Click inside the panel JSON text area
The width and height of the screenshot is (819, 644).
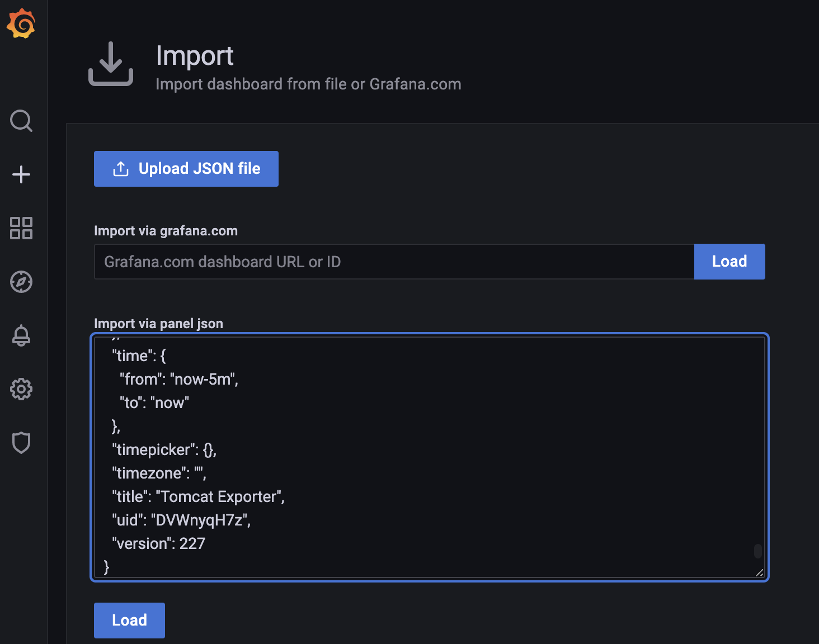point(430,457)
